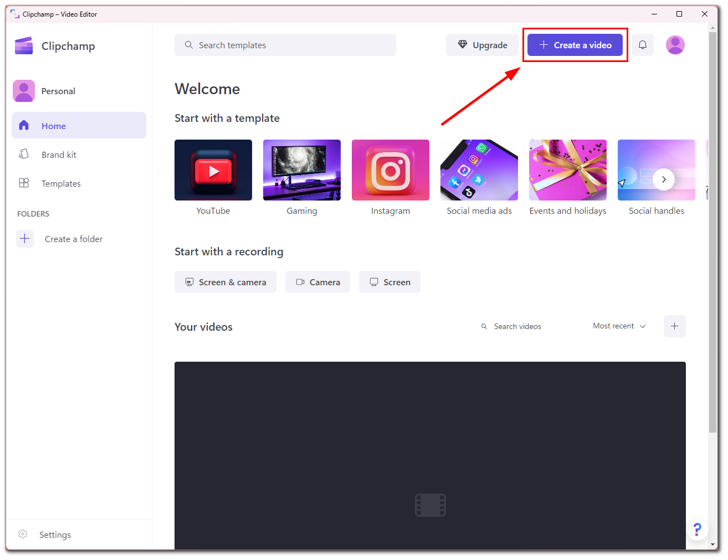Open the help question mark button

pyautogui.click(x=698, y=529)
